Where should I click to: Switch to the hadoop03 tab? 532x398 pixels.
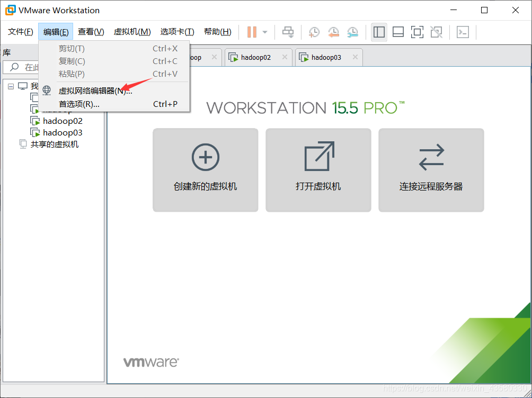coord(328,57)
